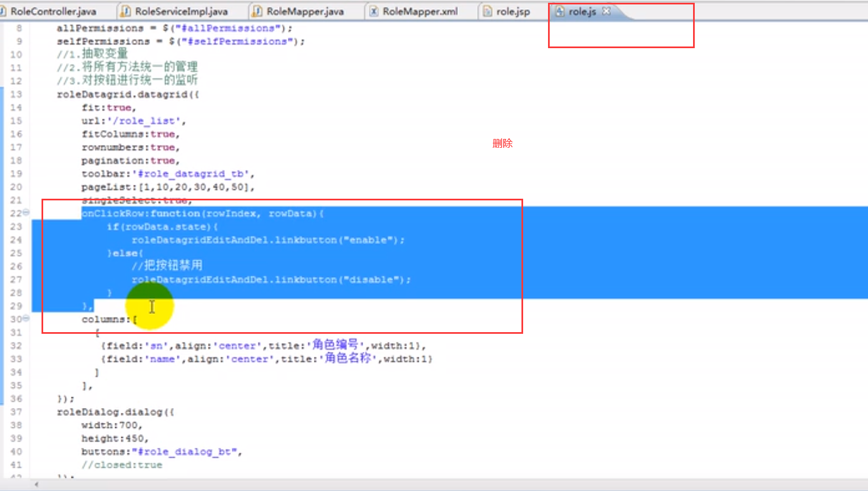Click the role.jsp file icon
The height and width of the screenshot is (491, 868).
click(x=488, y=11)
